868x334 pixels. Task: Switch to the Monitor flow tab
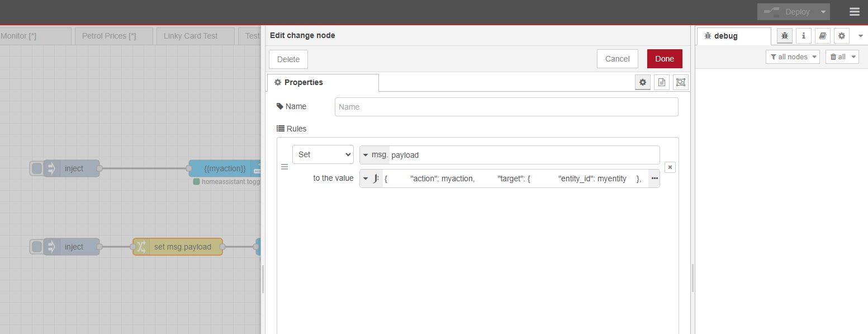point(36,36)
